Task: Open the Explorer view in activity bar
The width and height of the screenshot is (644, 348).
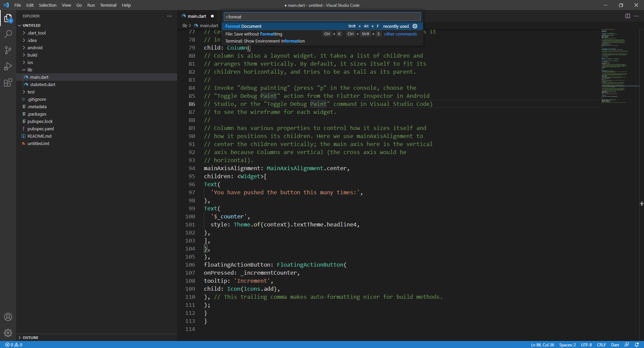Action: (x=8, y=18)
